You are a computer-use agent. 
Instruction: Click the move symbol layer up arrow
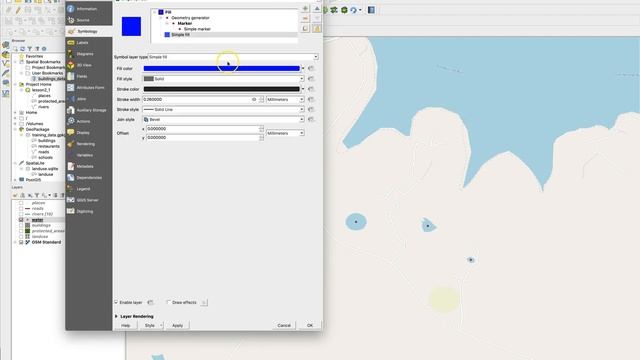coord(317,9)
